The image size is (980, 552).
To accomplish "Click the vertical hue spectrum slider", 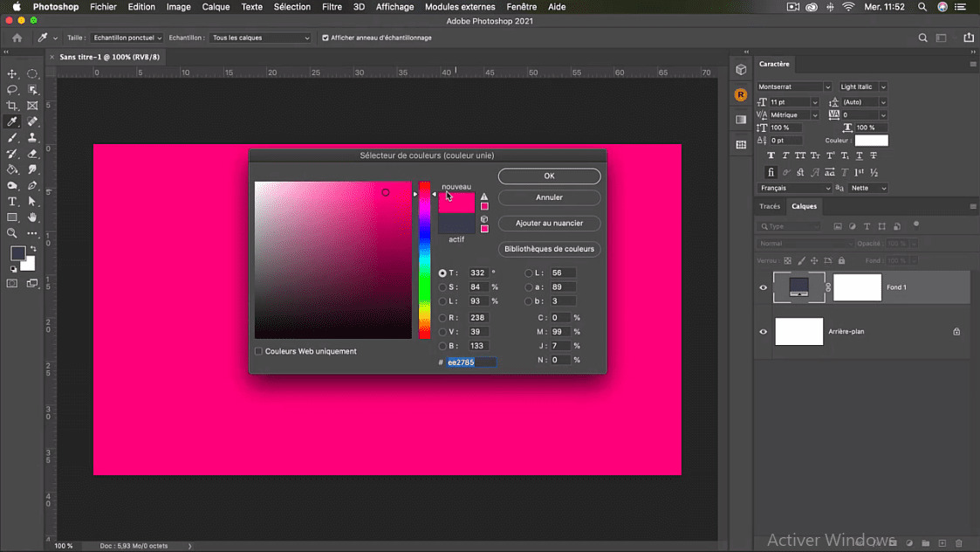I will 424,260.
